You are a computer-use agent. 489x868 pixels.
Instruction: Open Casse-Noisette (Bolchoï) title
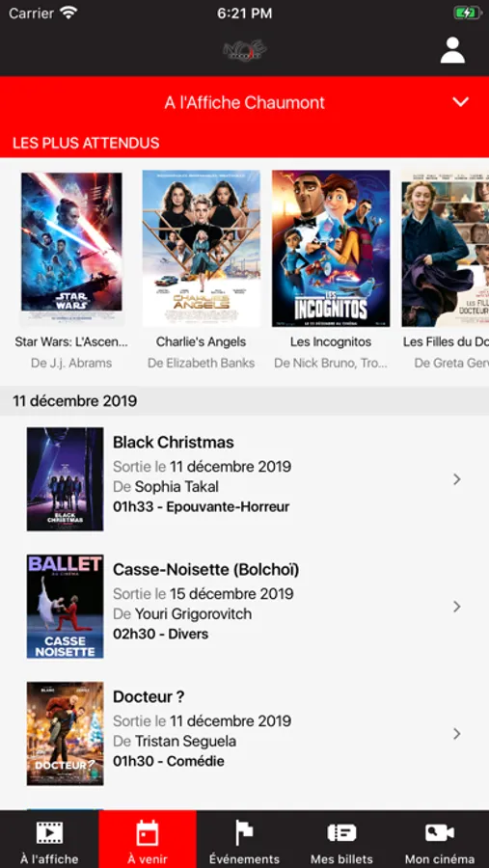click(x=206, y=570)
